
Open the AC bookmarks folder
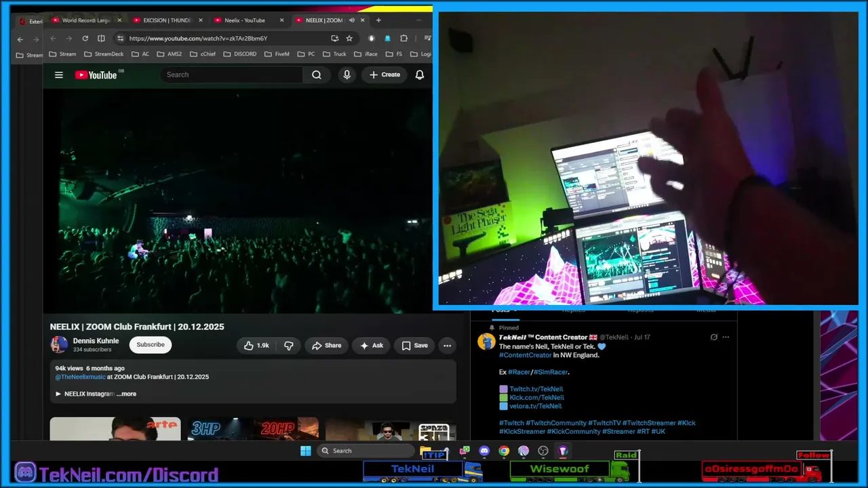point(140,54)
